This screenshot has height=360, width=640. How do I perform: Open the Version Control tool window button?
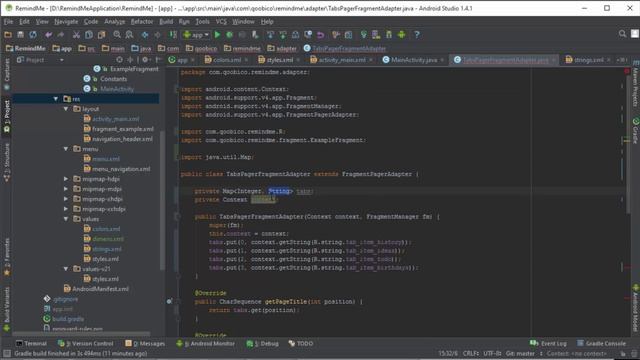[x=85, y=344]
